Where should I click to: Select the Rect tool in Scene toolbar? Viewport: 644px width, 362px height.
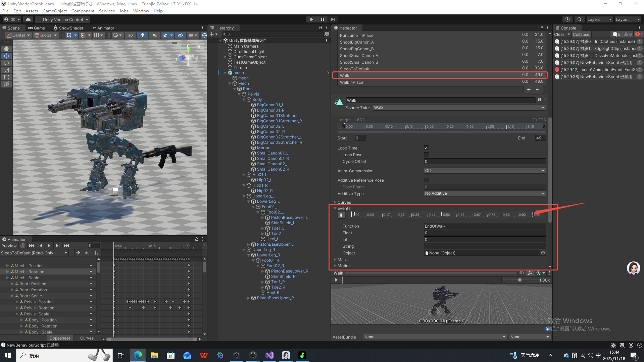coord(6,77)
